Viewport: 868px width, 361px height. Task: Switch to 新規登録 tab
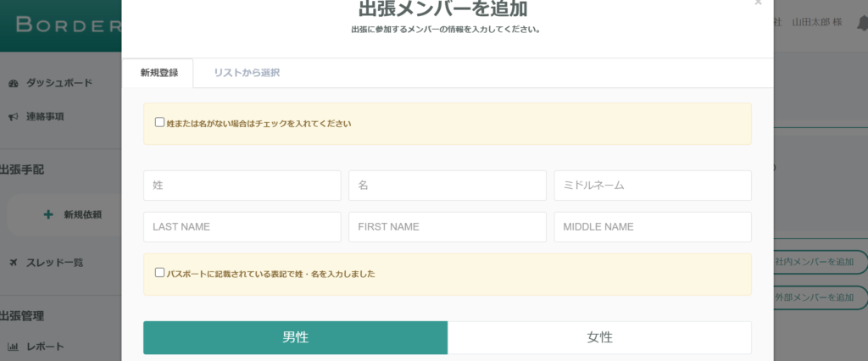pos(158,73)
